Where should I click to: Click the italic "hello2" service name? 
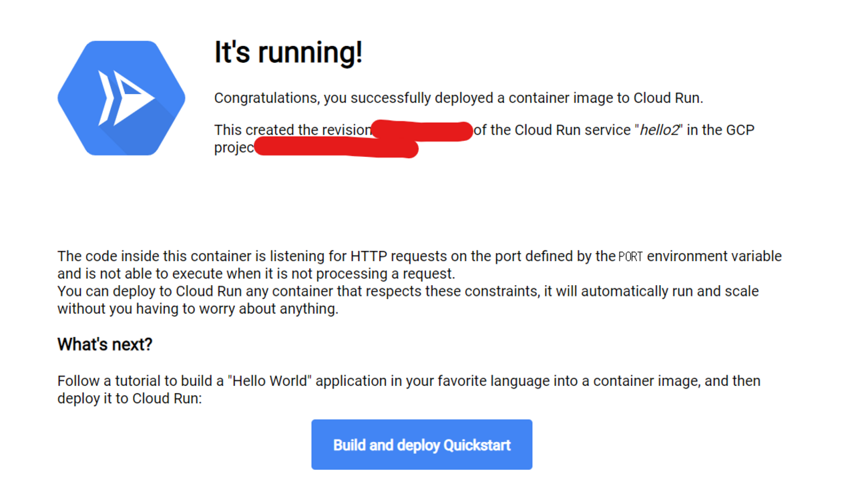[659, 130]
